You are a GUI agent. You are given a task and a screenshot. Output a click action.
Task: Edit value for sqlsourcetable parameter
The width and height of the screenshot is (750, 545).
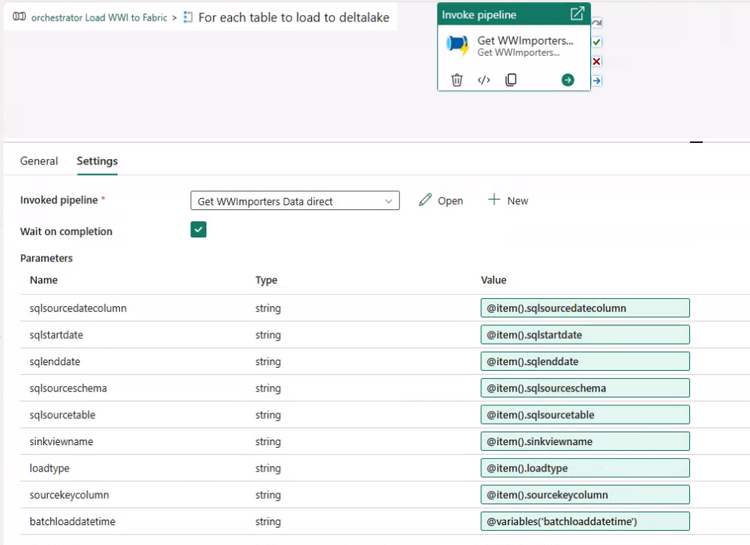click(585, 415)
